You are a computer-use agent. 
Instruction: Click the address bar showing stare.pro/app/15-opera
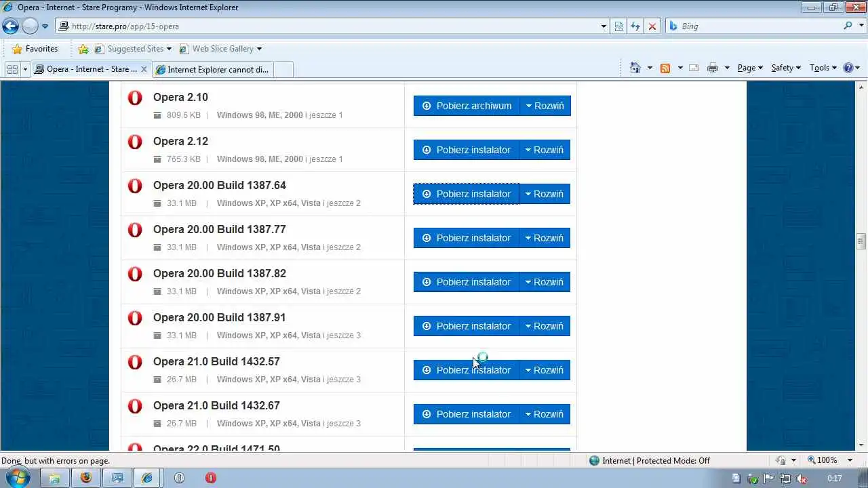click(328, 26)
